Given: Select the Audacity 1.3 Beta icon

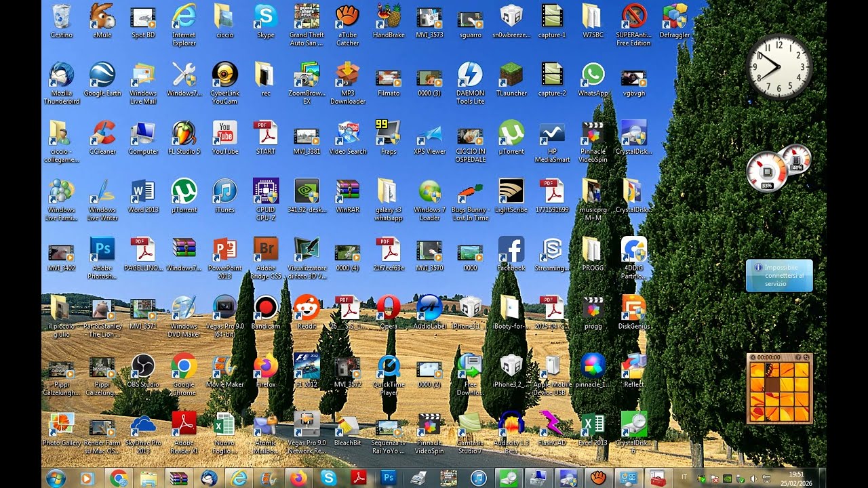Looking at the screenshot, I should tap(511, 432).
